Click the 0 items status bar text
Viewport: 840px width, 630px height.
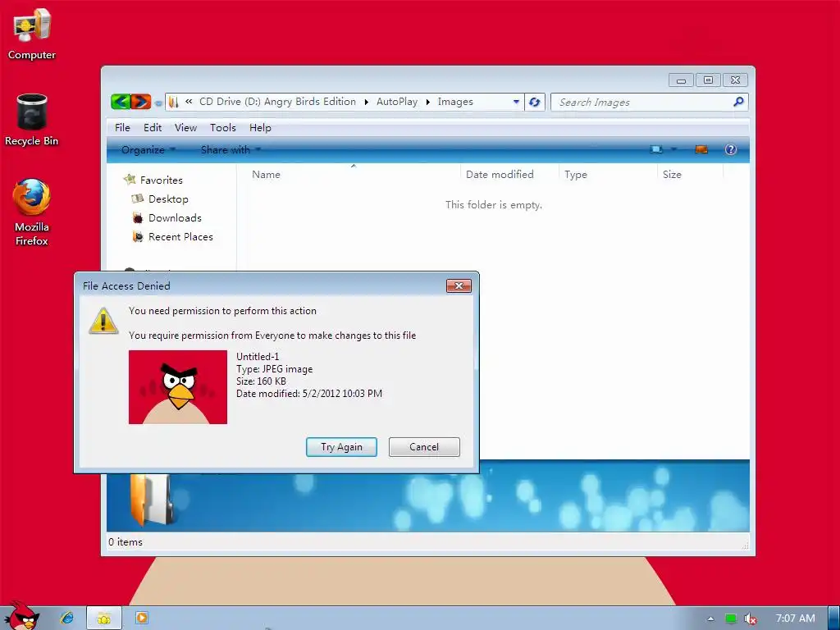pos(126,541)
